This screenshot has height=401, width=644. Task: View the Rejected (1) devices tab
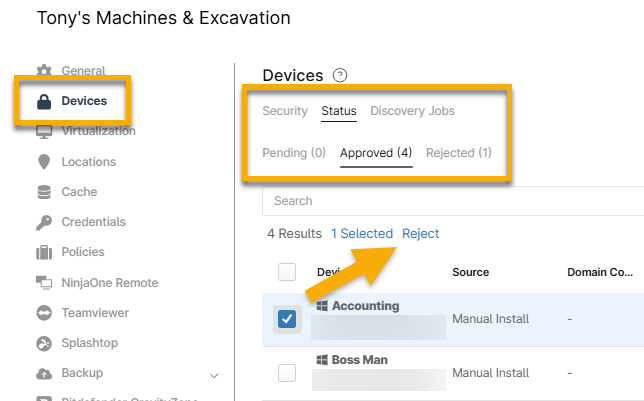pyautogui.click(x=458, y=153)
